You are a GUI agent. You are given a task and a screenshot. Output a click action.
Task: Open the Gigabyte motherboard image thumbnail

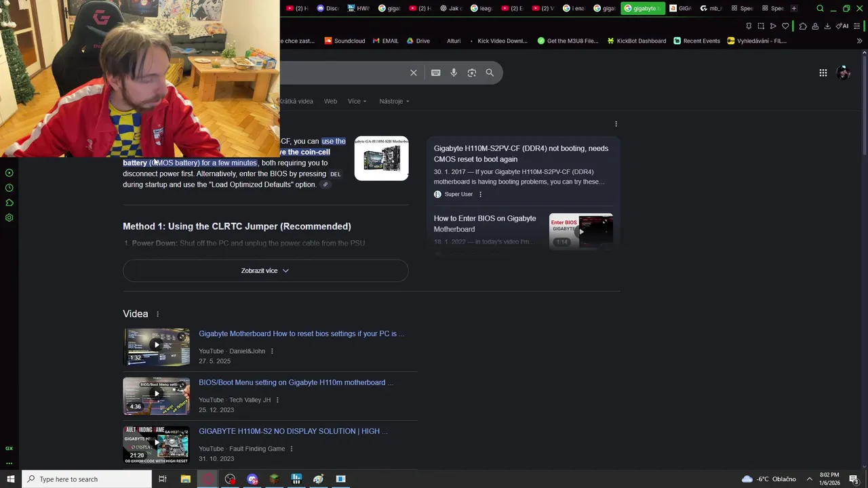point(381,158)
